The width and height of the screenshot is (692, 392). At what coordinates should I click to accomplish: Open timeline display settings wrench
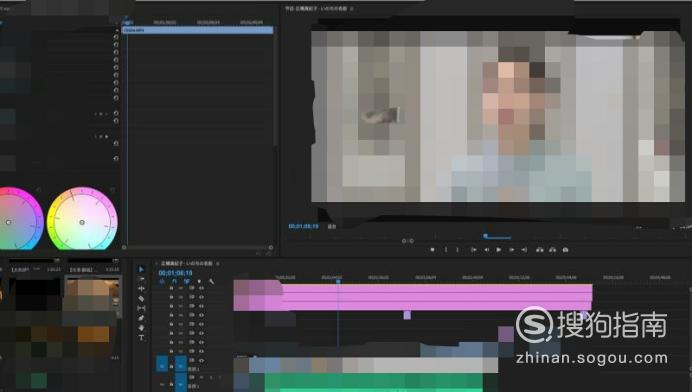click(211, 281)
